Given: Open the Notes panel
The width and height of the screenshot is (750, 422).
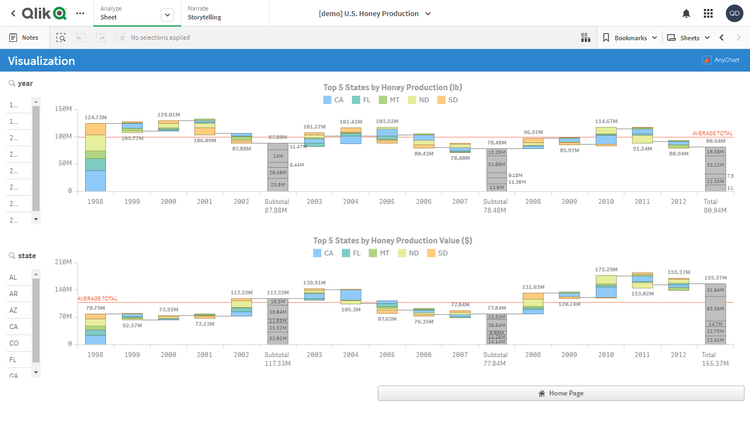Looking at the screenshot, I should 24,37.
